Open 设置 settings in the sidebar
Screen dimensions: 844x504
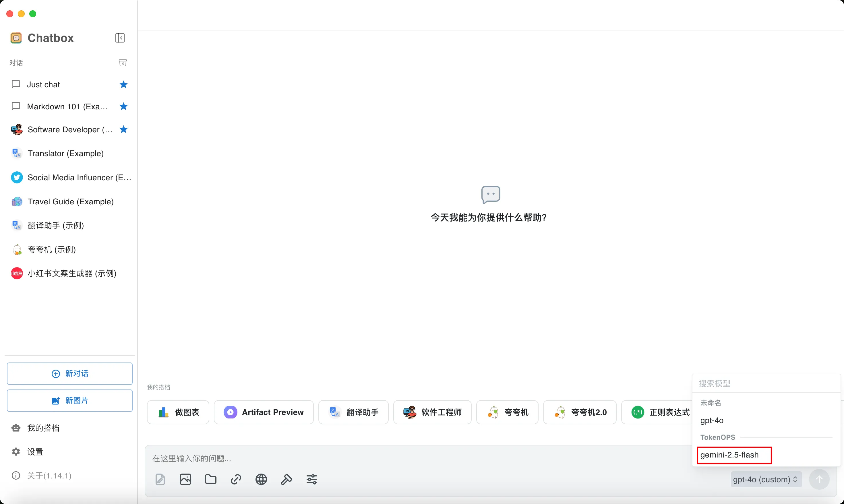pos(35,452)
